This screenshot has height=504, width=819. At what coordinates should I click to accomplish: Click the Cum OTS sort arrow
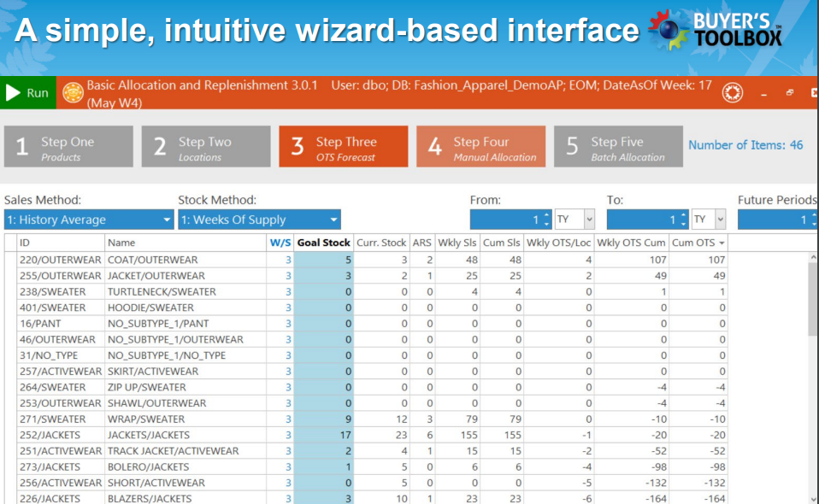click(x=722, y=243)
